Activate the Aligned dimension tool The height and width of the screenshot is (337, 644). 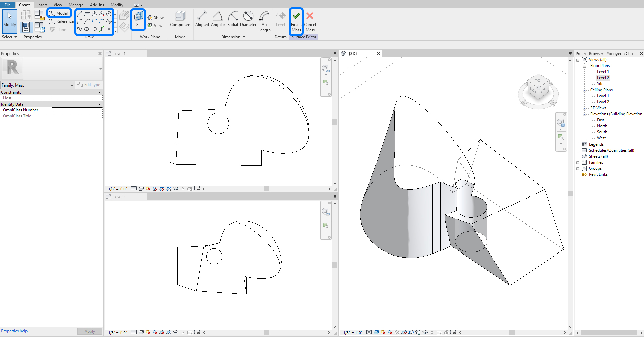point(202,19)
